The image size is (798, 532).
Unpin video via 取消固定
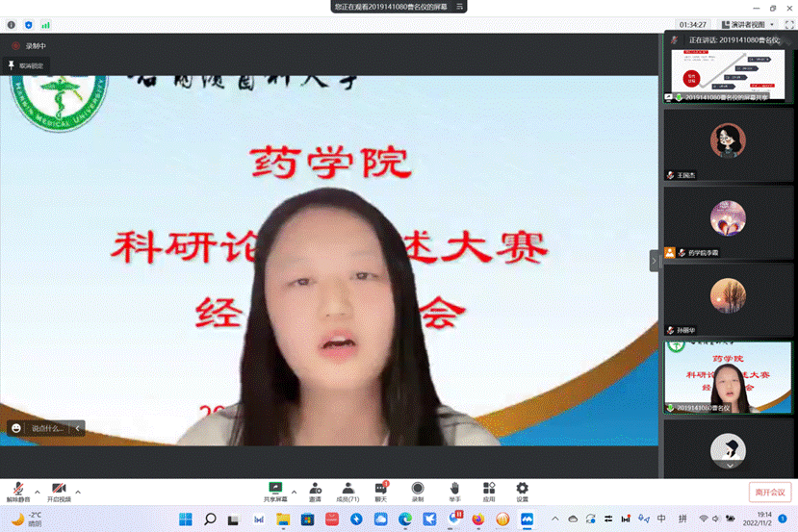click(27, 65)
